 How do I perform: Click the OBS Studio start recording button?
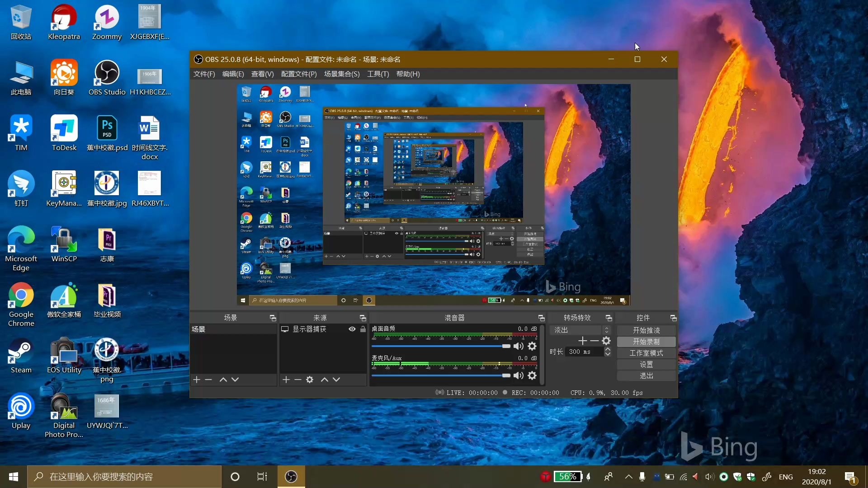(646, 341)
